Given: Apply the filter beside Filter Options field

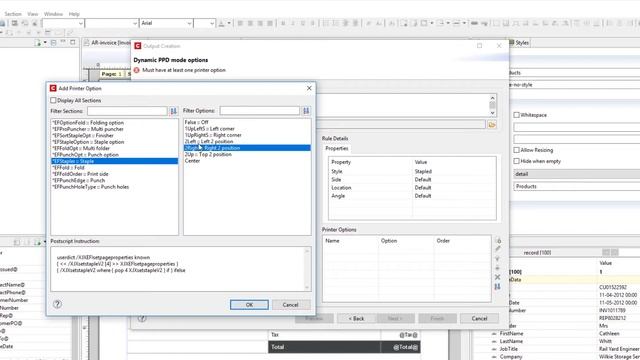Looking at the screenshot, I should coord(306,111).
